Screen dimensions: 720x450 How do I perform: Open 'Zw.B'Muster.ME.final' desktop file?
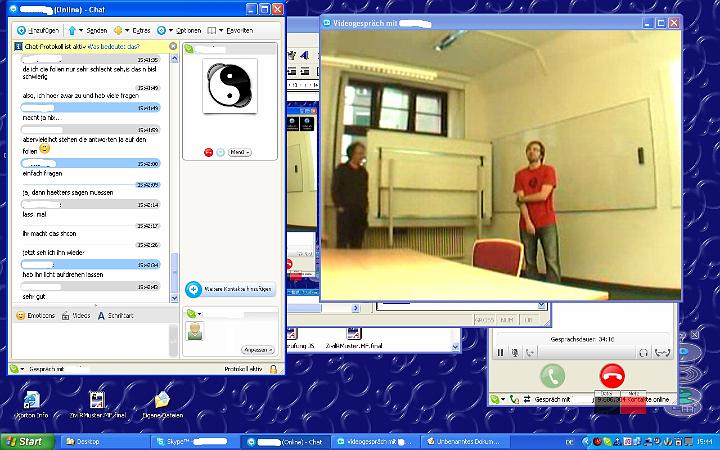coord(97,404)
